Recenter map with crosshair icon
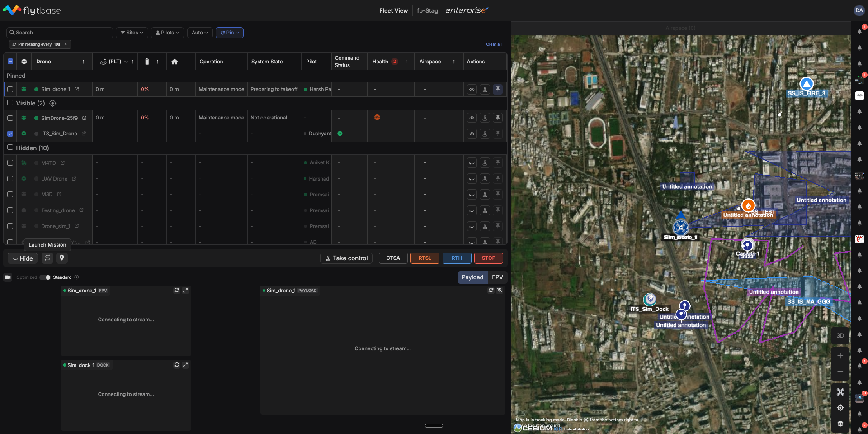This screenshot has width=868, height=434. pos(840,408)
